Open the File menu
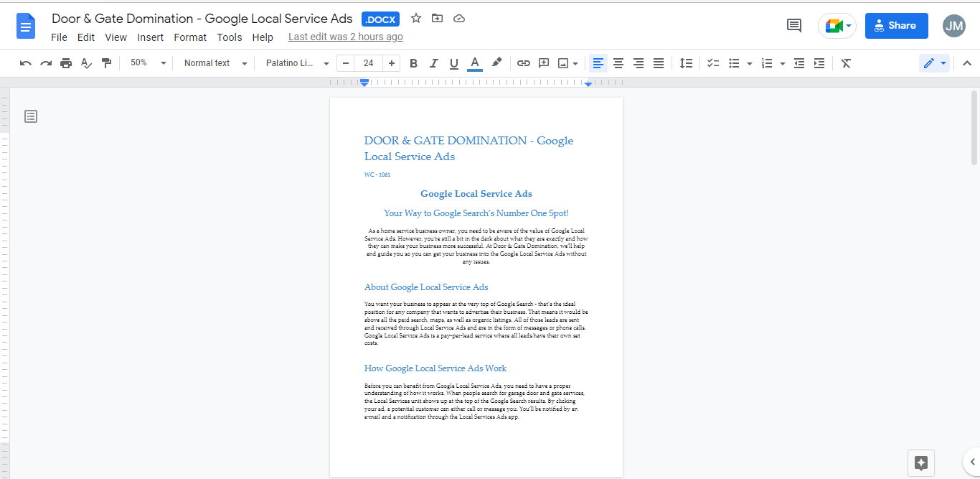The image size is (980, 479). click(59, 37)
